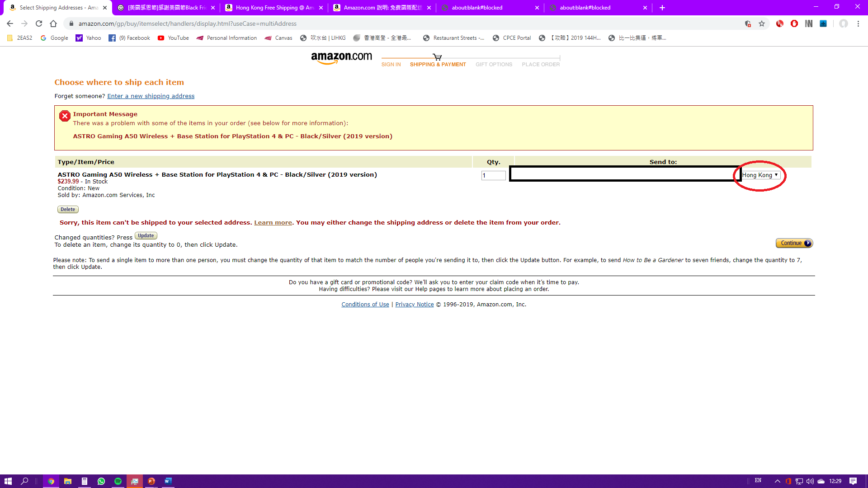Open a new browser tab
Viewport: 868px width, 488px height.
point(662,8)
